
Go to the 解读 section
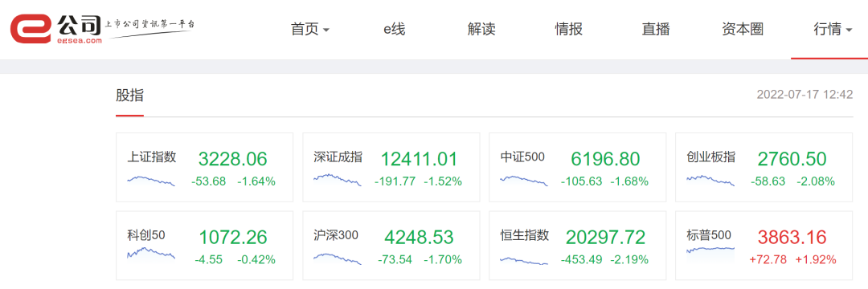click(x=481, y=29)
